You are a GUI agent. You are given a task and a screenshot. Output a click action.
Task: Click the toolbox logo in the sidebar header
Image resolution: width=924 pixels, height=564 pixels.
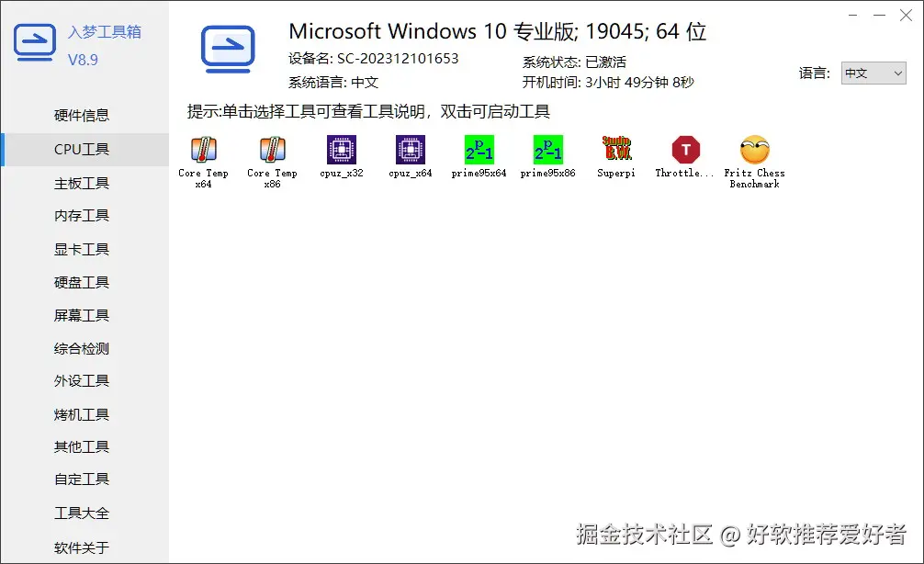click(x=35, y=42)
